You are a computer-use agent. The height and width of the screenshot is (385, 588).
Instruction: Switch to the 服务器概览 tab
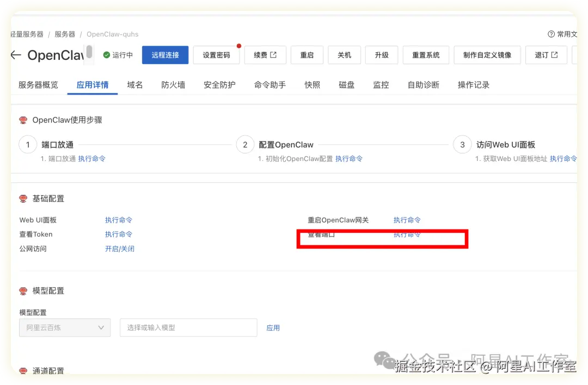tap(38, 85)
